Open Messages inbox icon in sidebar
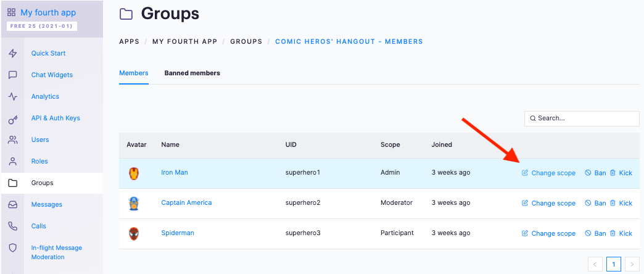The width and height of the screenshot is (644, 274). (13, 205)
